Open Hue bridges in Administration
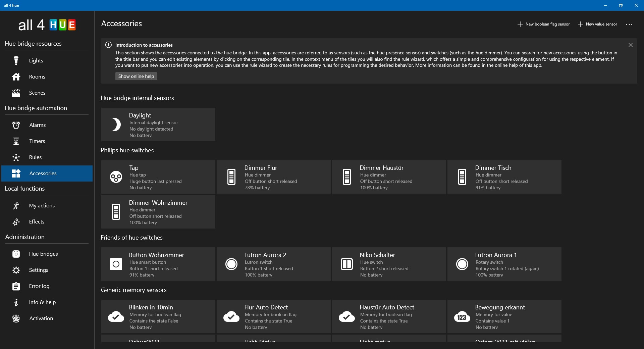644x349 pixels. coord(16,254)
